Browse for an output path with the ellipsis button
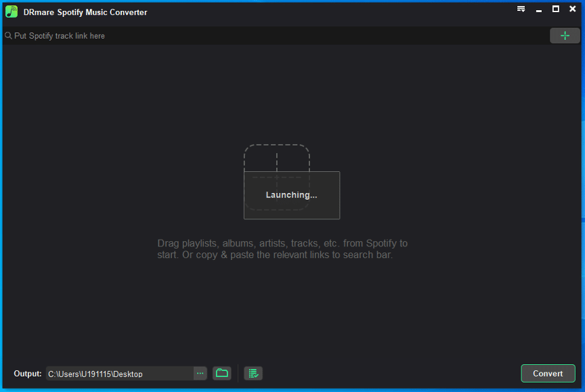 click(x=200, y=373)
